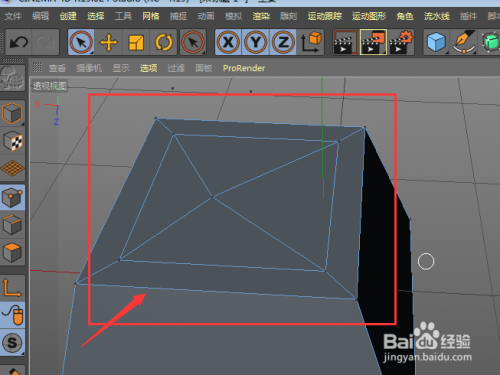This screenshot has height=375, width=500.
Task: Toggle the Enable Snap S icon
Action: point(12,342)
